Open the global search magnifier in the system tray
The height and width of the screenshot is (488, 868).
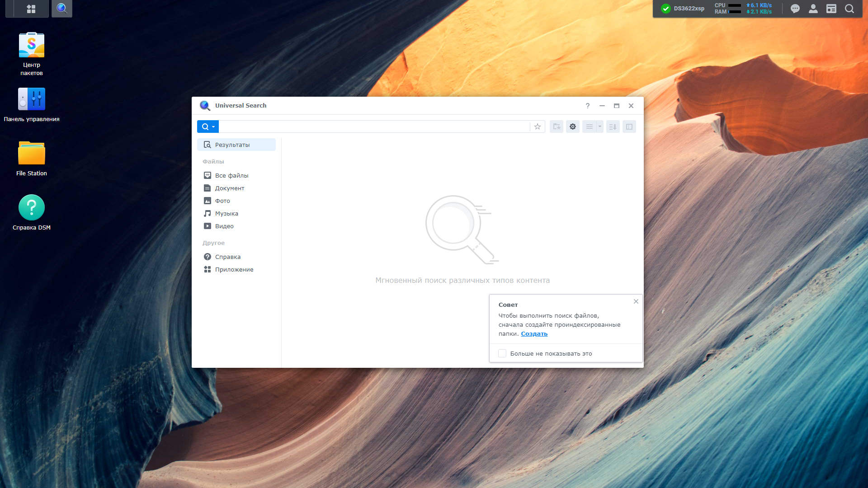849,9
